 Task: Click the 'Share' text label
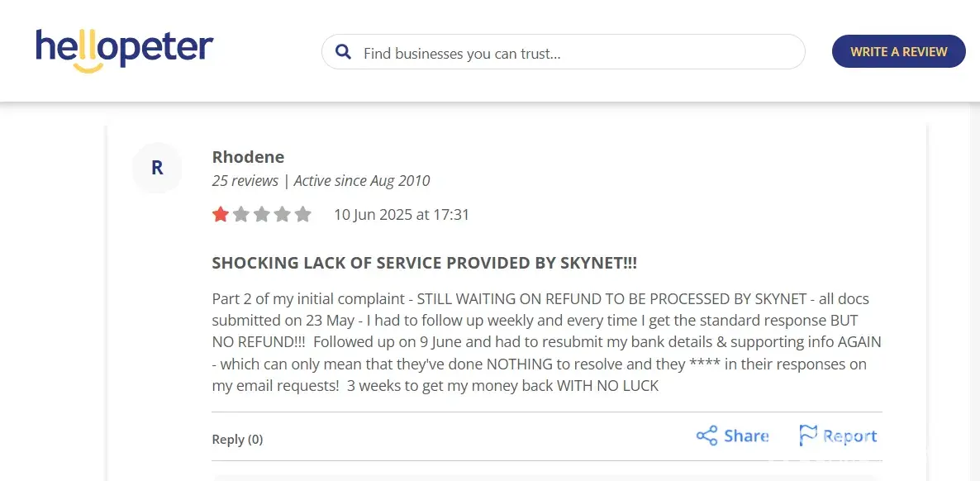[x=746, y=436]
